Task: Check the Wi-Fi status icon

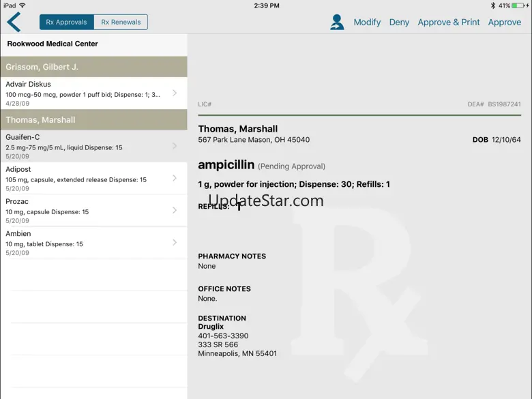Action: tap(23, 5)
